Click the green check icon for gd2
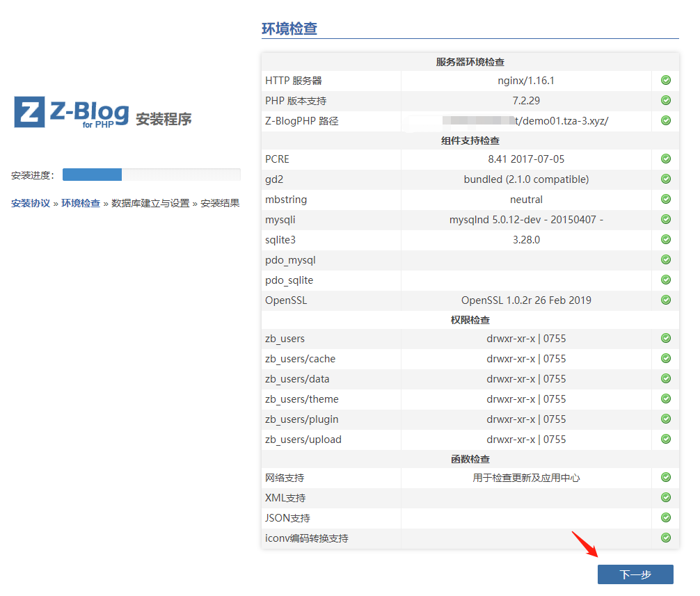Screen dimensions: 700x596 point(666,179)
